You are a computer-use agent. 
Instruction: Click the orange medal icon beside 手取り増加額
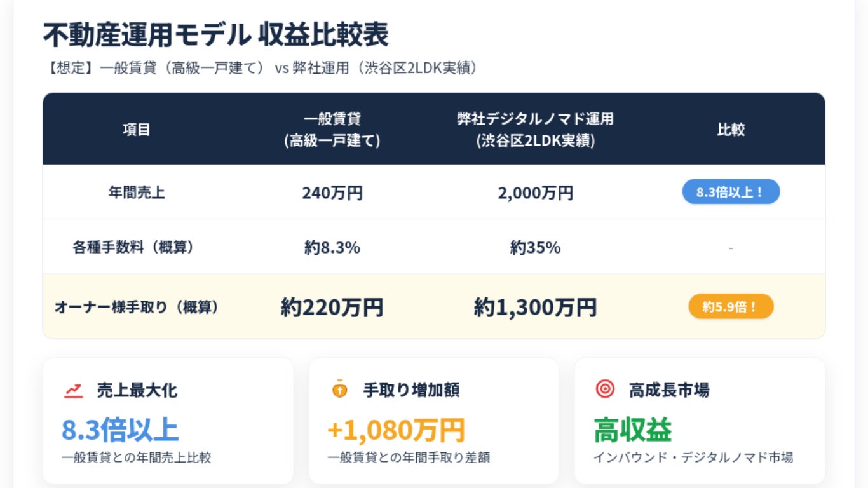point(340,389)
